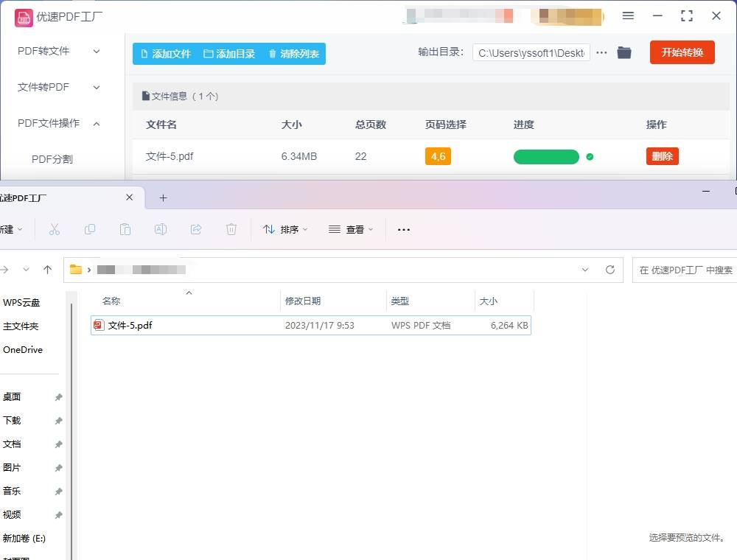Close the 优速PDF工厂 Explorer tab

pos(129,197)
